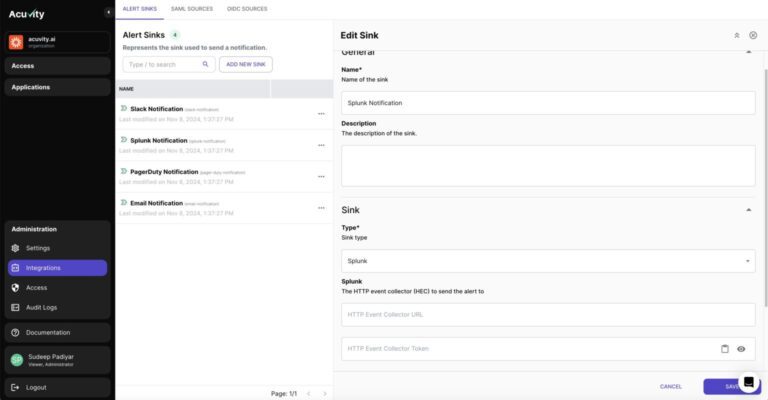Click the HTTP Event Collector URL field
The image size is (768, 400).
[548, 314]
